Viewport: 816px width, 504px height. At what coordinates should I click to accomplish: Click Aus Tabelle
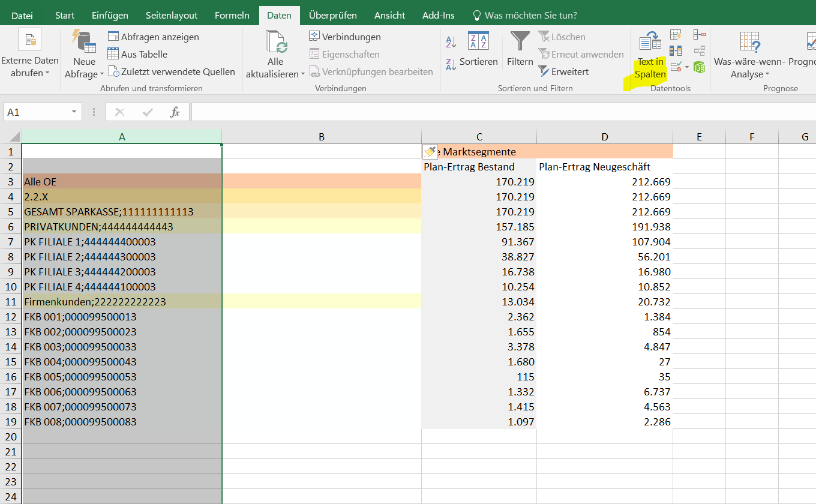pyautogui.click(x=137, y=54)
